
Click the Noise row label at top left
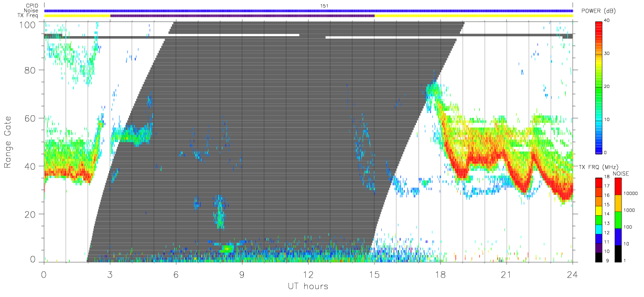(x=31, y=10)
